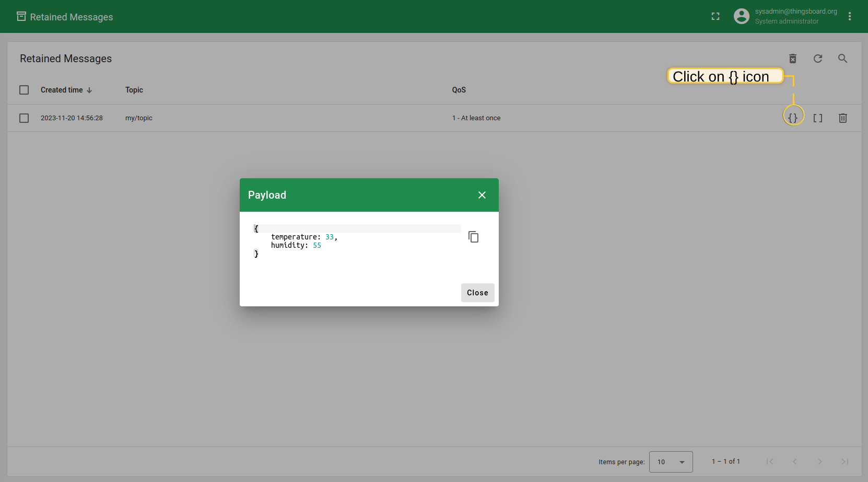Open Items per page dropdown
The width and height of the screenshot is (868, 482).
point(671,462)
